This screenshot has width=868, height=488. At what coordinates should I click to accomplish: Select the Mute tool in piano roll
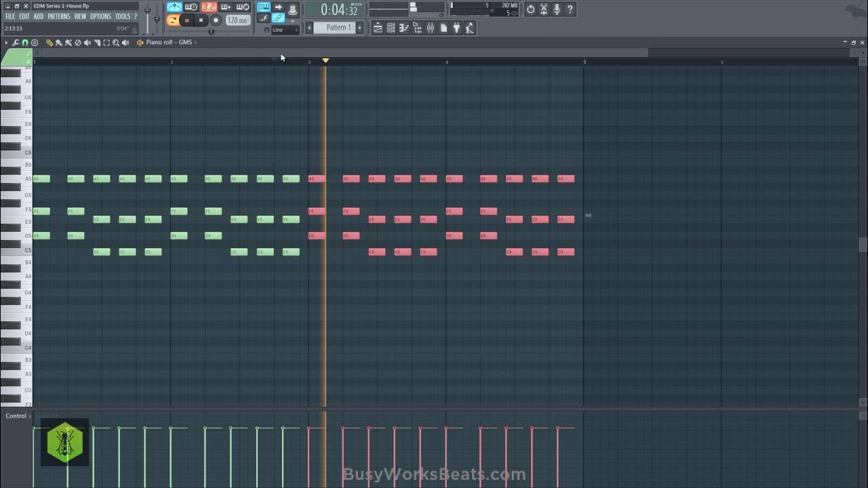[87, 42]
